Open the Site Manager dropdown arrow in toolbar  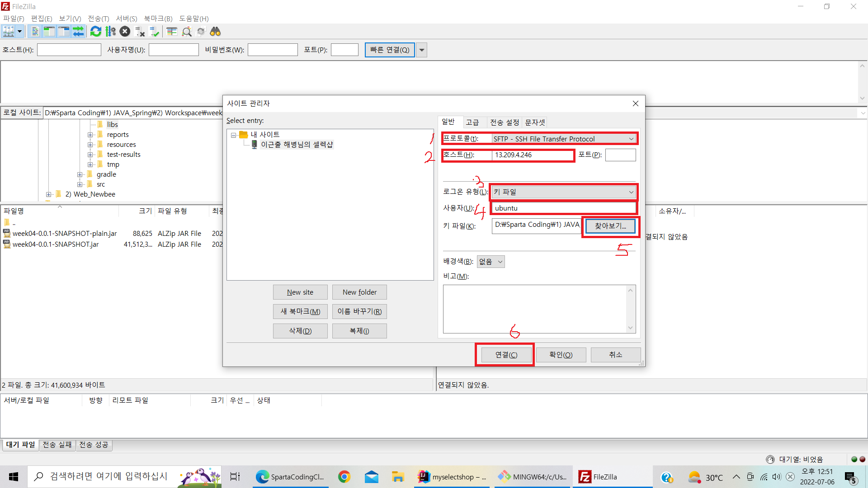click(x=20, y=31)
